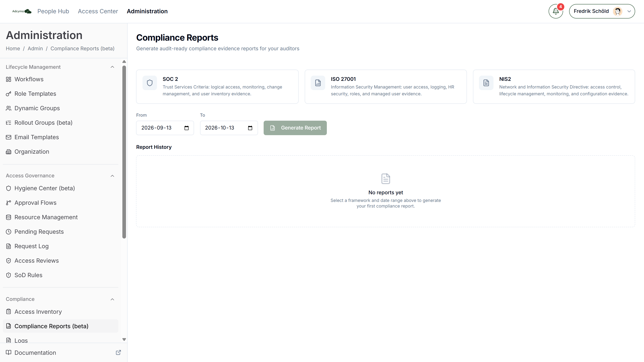Viewport: 644px width, 362px height.
Task: Collapse the Compliance sidebar section
Action: 112,299
